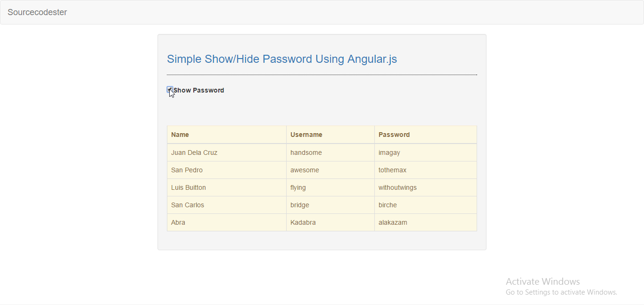The width and height of the screenshot is (644, 305).
Task: Click the username handsome
Action: [306, 152]
